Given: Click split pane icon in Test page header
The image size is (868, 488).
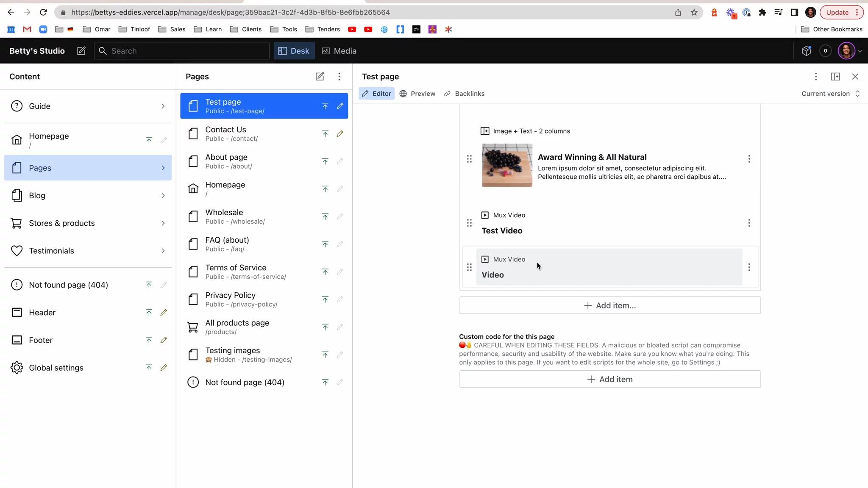Looking at the screenshot, I should point(835,76).
